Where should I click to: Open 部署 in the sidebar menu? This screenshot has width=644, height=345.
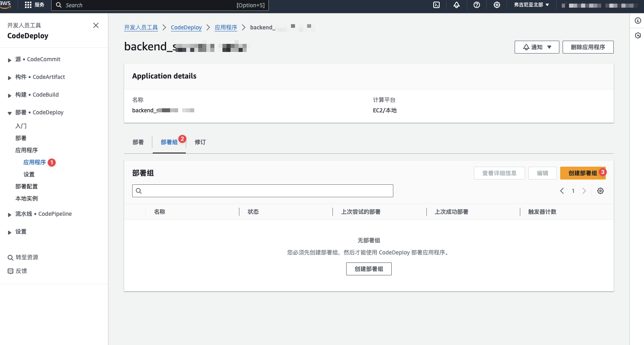21,138
